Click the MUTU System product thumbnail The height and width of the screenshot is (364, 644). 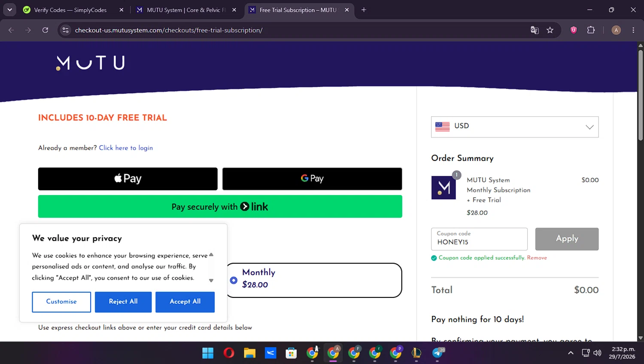click(444, 187)
